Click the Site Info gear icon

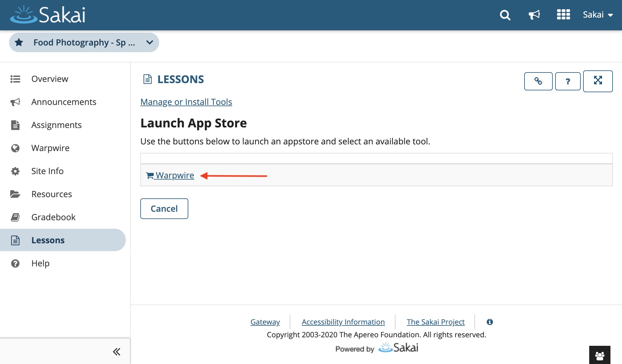15,171
